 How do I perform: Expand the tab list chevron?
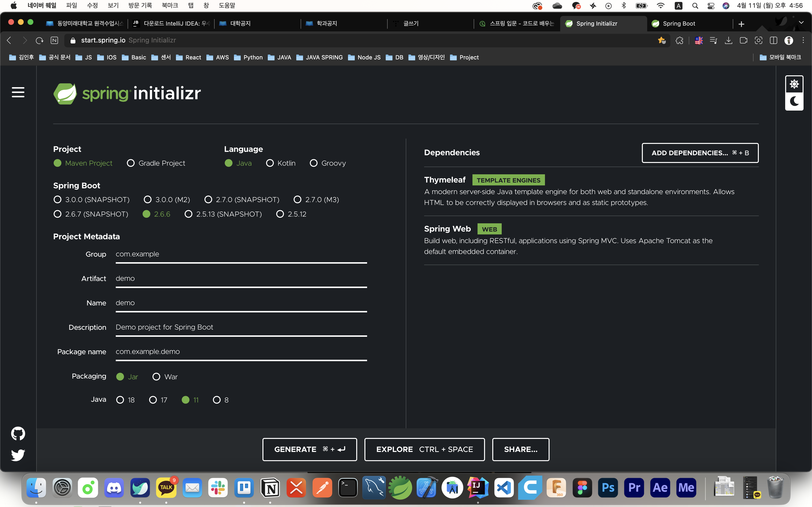point(801,23)
